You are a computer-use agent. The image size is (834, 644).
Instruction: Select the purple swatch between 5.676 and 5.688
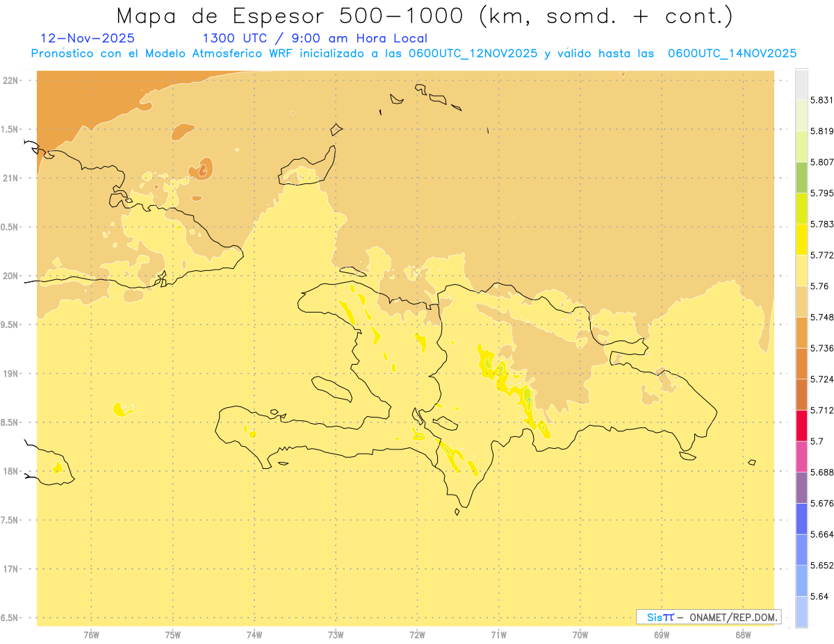801,488
